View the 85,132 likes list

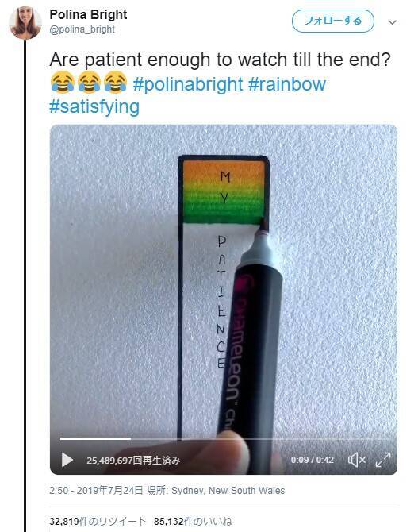pos(193,521)
